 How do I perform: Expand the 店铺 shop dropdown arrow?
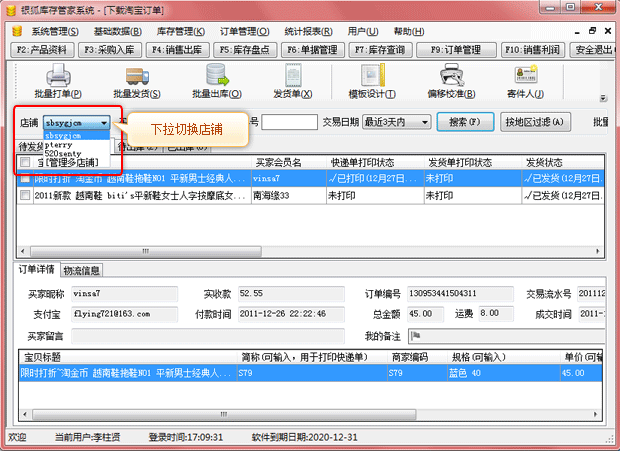click(x=104, y=122)
